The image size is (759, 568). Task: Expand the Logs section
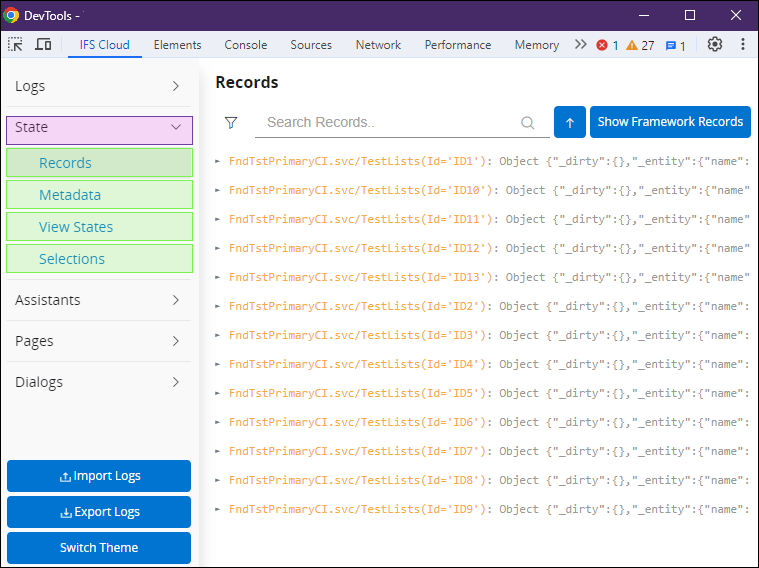point(100,86)
